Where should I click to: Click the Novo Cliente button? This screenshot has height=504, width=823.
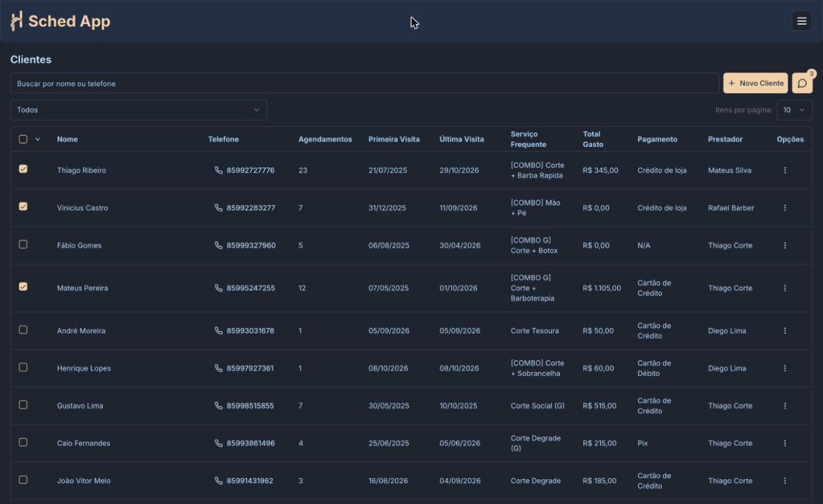point(756,83)
